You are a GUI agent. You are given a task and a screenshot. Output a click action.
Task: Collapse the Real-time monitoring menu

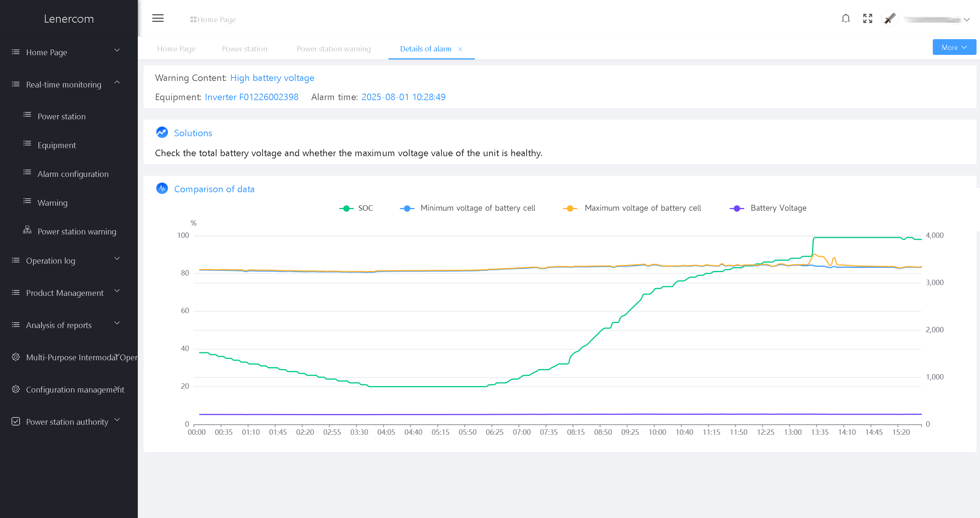(x=64, y=84)
